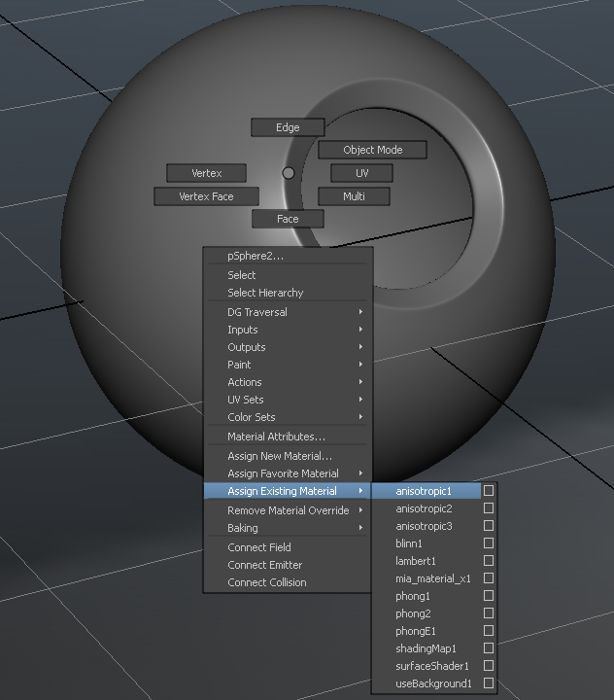
Task: Choose Face component mode
Action: pyautogui.click(x=288, y=219)
